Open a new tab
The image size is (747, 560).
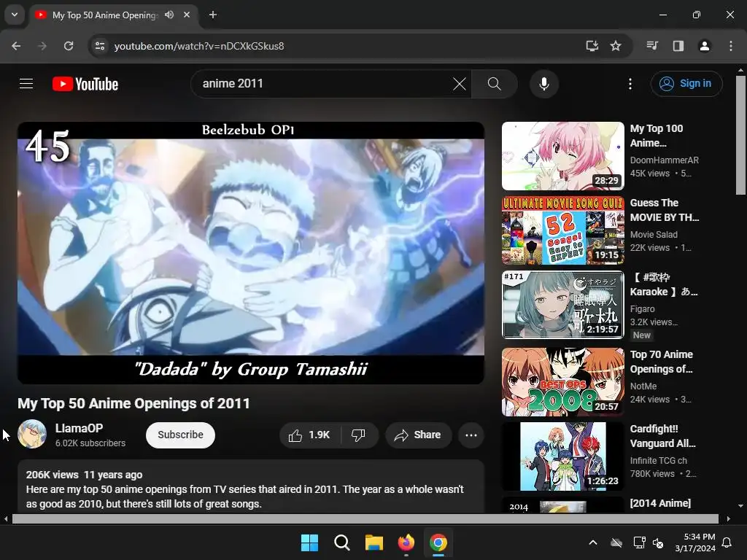point(213,15)
